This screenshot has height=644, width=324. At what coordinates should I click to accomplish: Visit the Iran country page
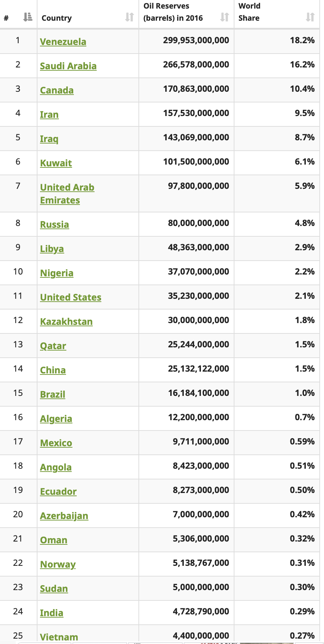point(49,115)
